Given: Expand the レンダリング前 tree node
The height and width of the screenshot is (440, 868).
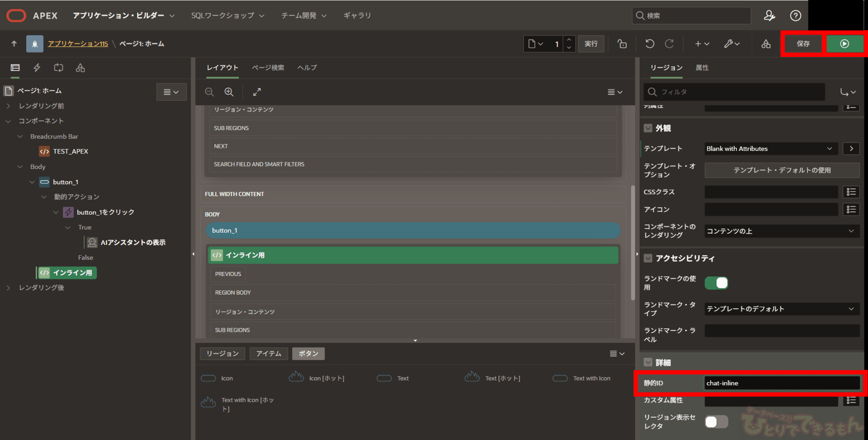Looking at the screenshot, I should [x=8, y=106].
